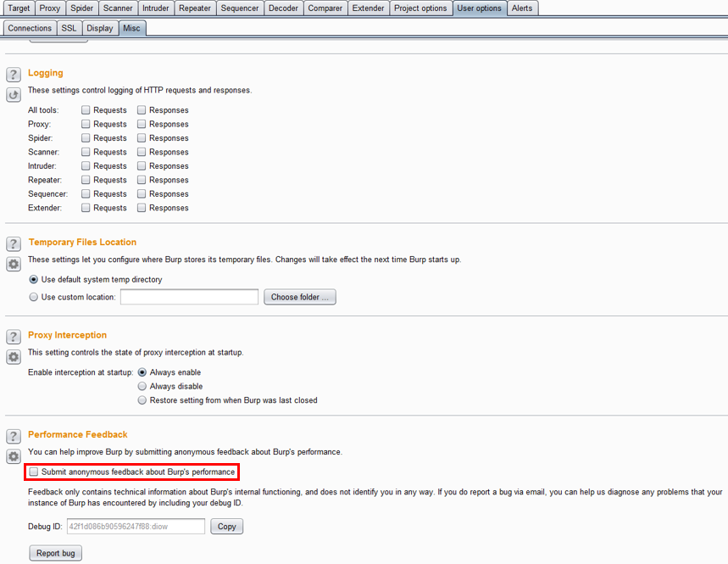
Task: Open help for Proxy Interception section
Action: tap(14, 337)
